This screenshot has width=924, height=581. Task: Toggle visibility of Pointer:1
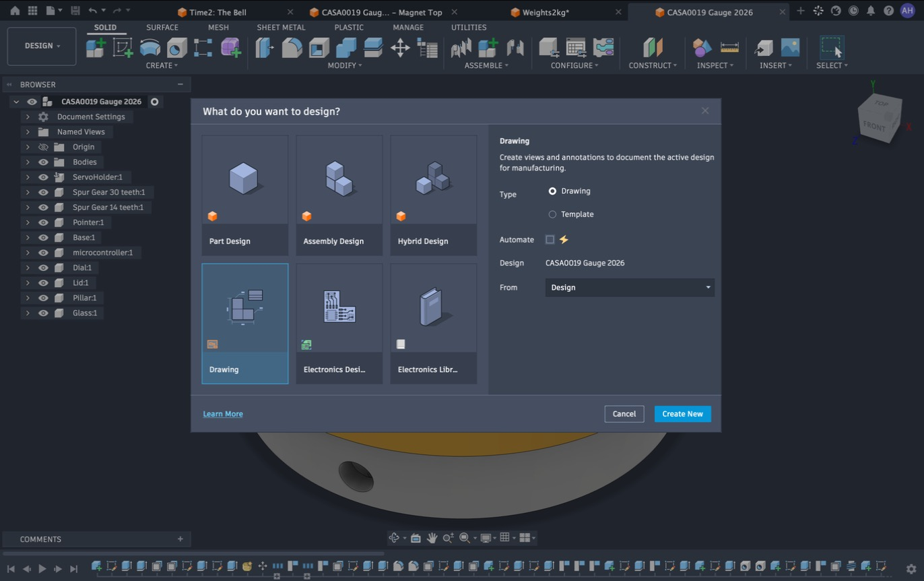pyautogui.click(x=43, y=222)
